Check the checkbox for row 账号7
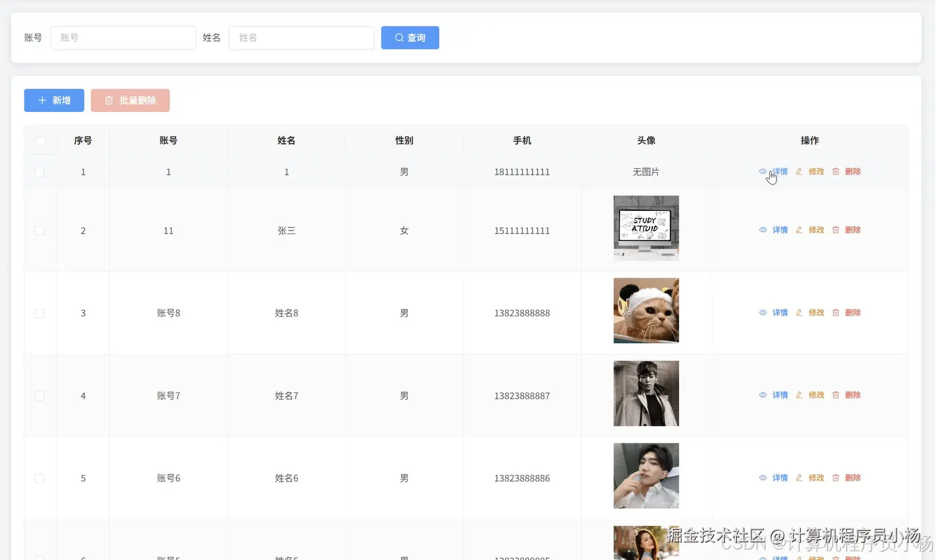 (40, 396)
